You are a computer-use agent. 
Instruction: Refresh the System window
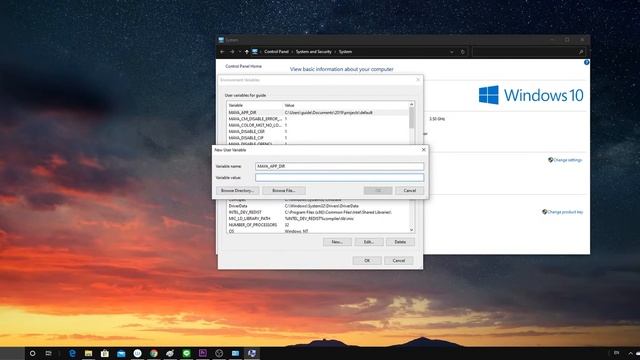coord(462,52)
